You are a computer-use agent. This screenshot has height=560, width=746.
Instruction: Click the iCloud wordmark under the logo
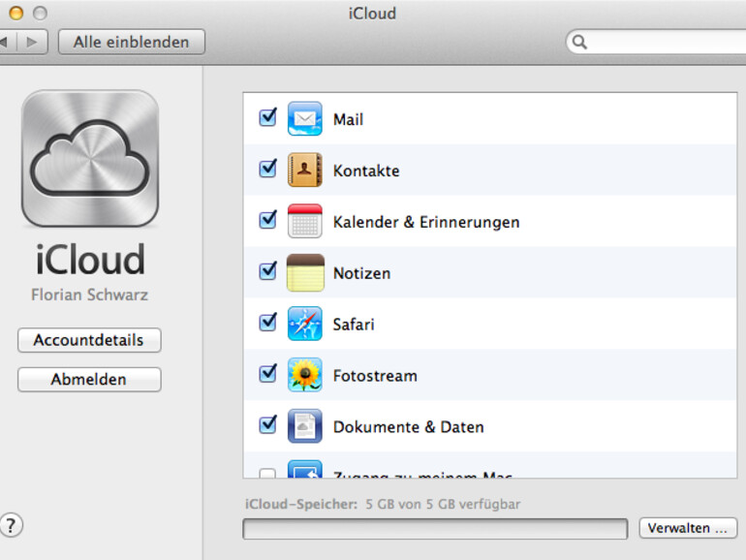pyautogui.click(x=90, y=260)
